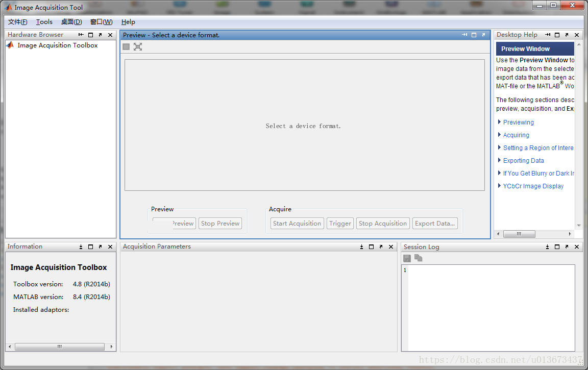This screenshot has width=588, height=370.
Task: Click Information panel scroll left arrow
Action: (x=9, y=347)
